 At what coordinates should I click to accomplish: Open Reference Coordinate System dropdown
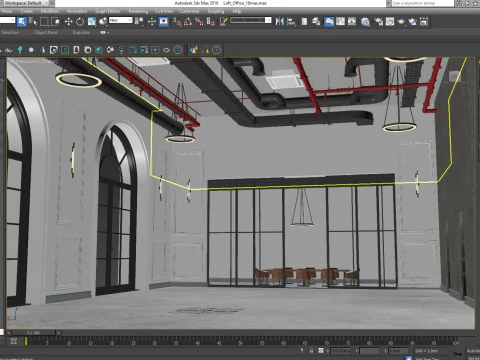coord(121,20)
